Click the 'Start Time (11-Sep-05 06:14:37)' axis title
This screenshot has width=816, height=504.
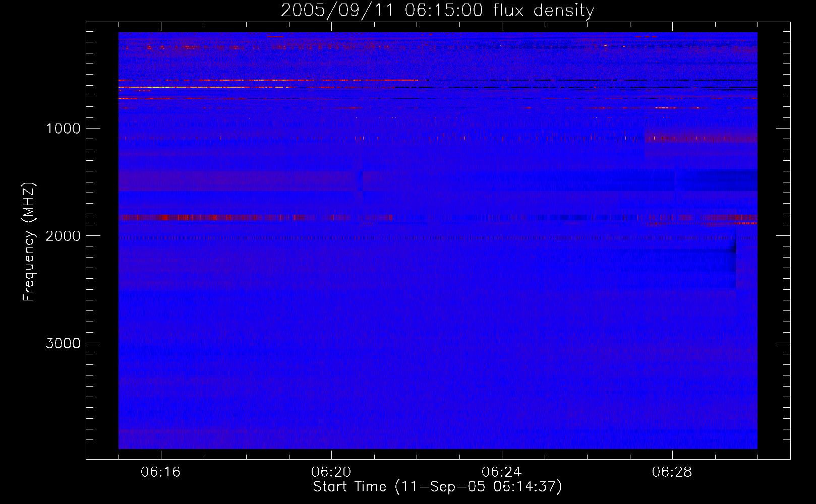pos(437,487)
